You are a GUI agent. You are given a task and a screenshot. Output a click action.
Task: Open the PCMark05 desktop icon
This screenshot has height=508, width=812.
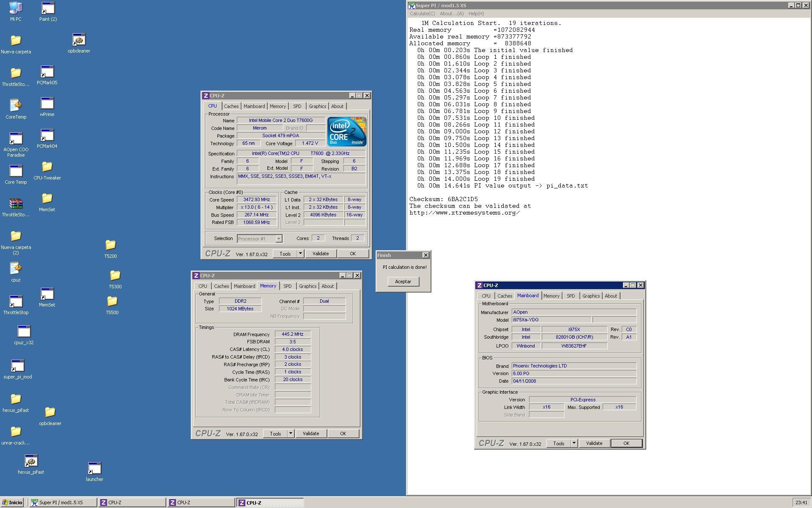click(47, 72)
